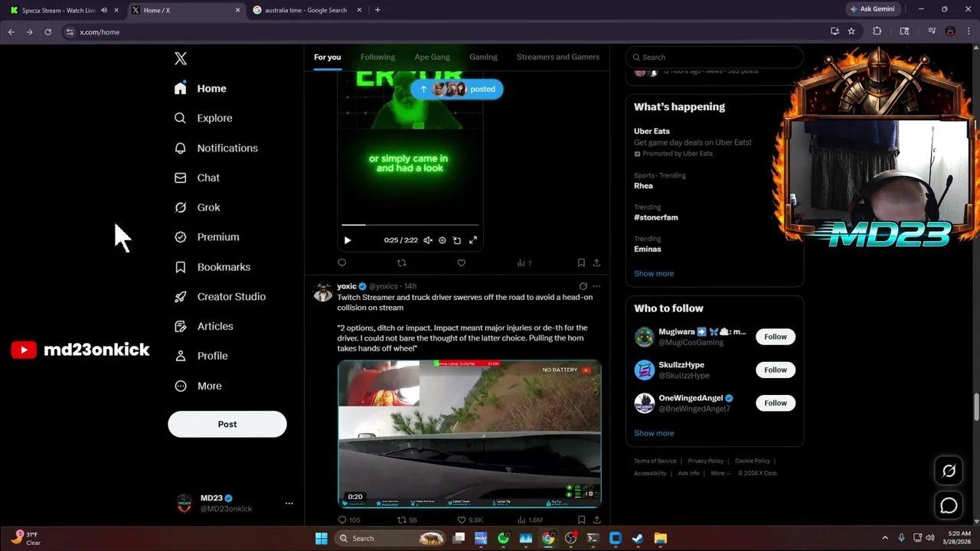The image size is (980, 551).
Task: Open footer More links dropdown
Action: point(720,473)
